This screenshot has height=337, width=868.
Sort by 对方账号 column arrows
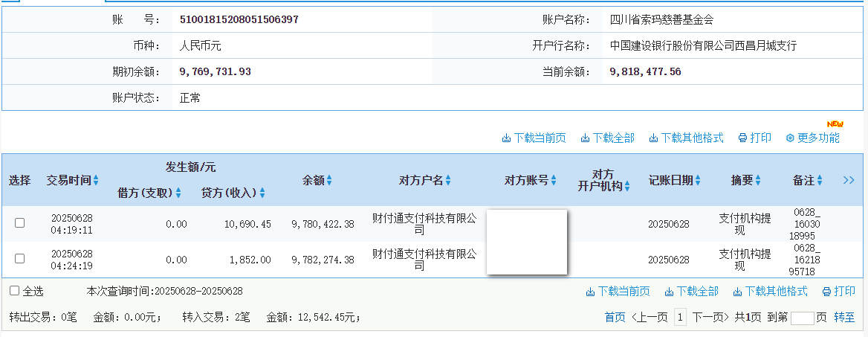tap(553, 180)
